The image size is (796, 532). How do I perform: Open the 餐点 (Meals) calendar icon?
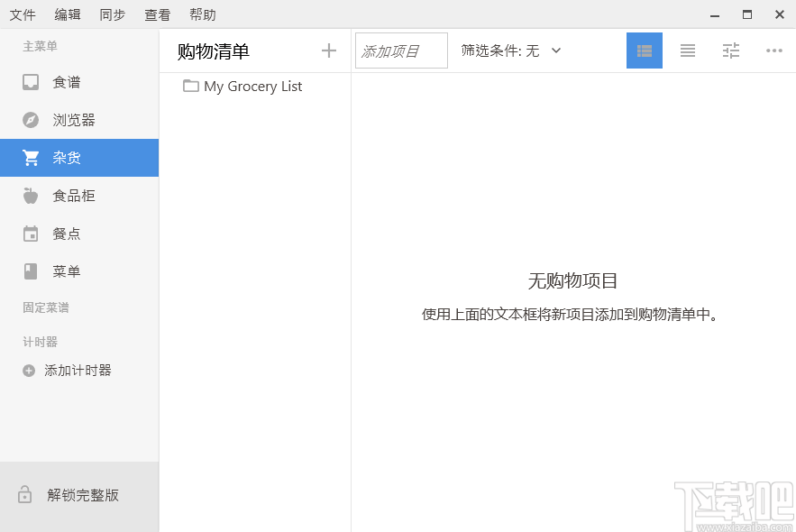31,233
